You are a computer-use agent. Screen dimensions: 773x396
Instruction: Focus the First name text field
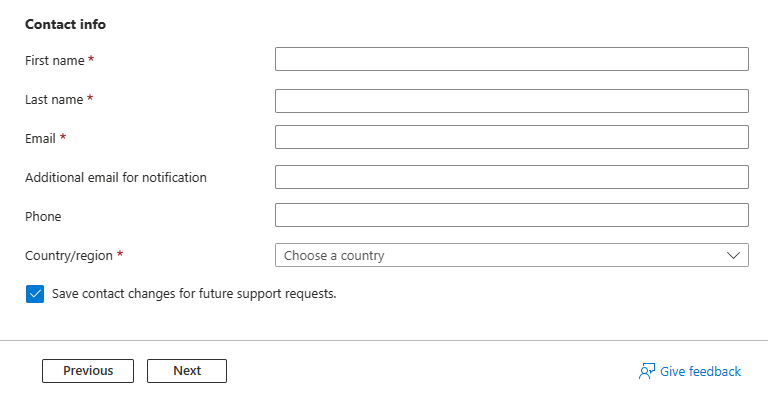pos(512,59)
